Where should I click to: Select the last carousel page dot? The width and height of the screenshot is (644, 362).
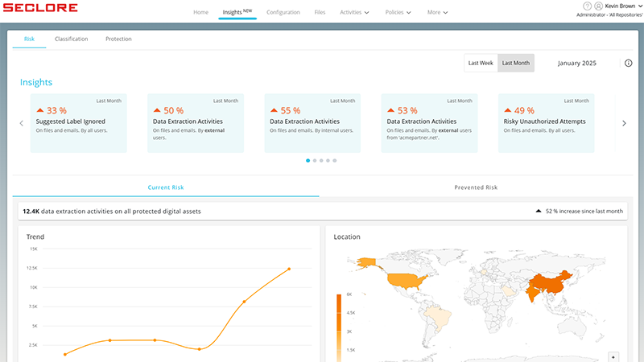click(335, 160)
